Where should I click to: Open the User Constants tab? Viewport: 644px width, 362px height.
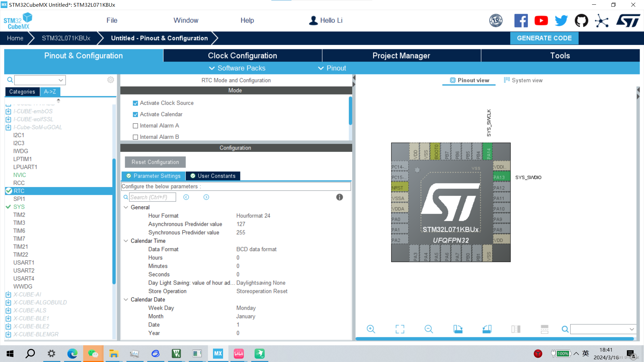pos(213,176)
